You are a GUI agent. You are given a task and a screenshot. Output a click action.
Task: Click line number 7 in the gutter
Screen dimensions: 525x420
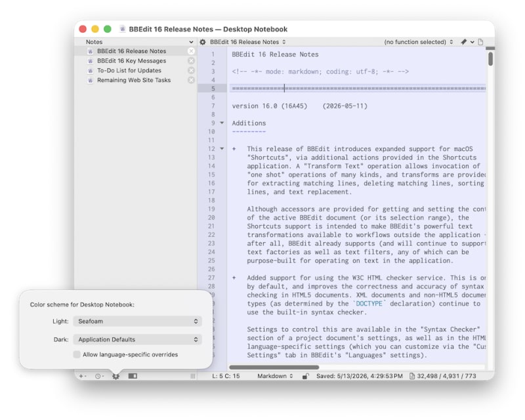click(x=213, y=106)
